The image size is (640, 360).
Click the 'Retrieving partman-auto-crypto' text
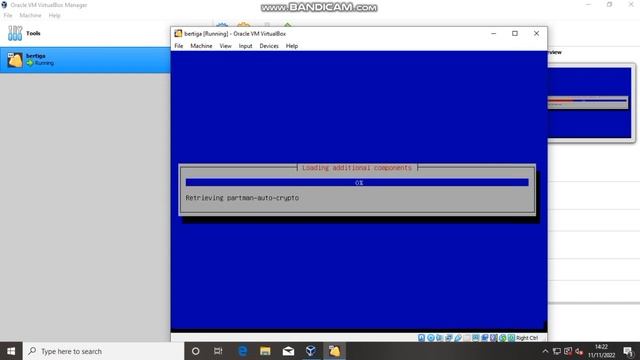[242, 198]
